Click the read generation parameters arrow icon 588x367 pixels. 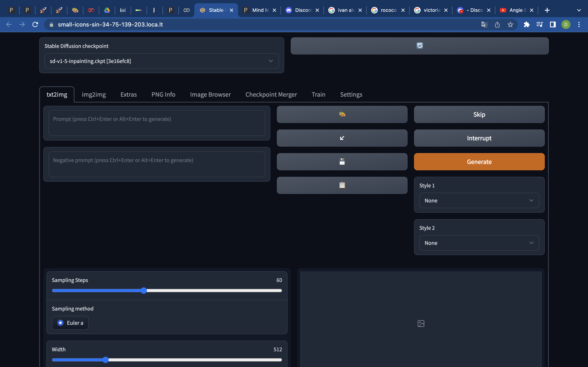[x=342, y=138]
